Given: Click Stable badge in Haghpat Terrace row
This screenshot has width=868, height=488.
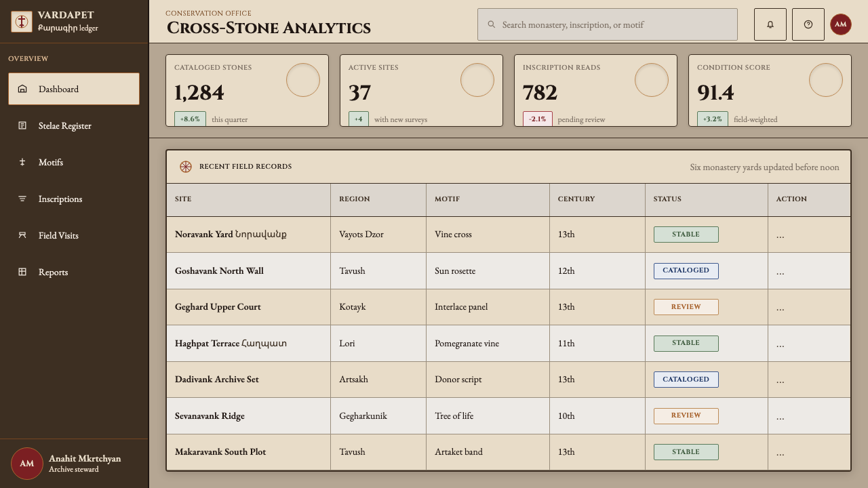Looking at the screenshot, I should 686,343.
